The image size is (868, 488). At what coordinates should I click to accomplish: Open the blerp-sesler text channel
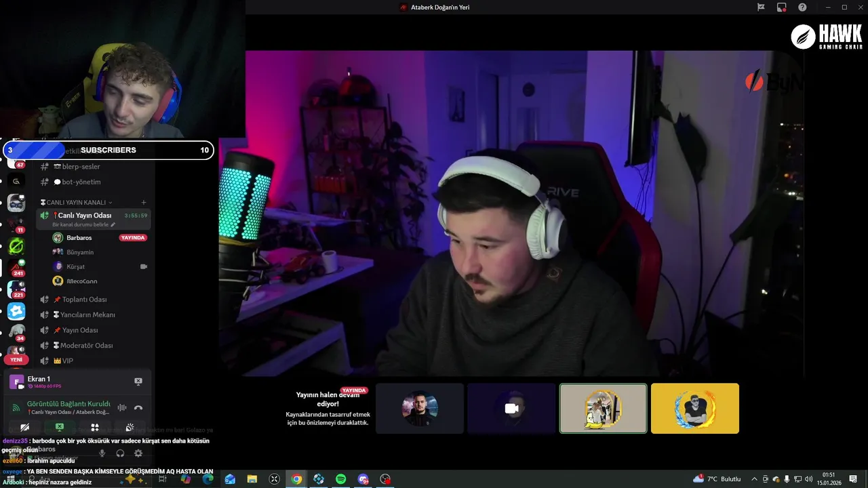[94, 167]
